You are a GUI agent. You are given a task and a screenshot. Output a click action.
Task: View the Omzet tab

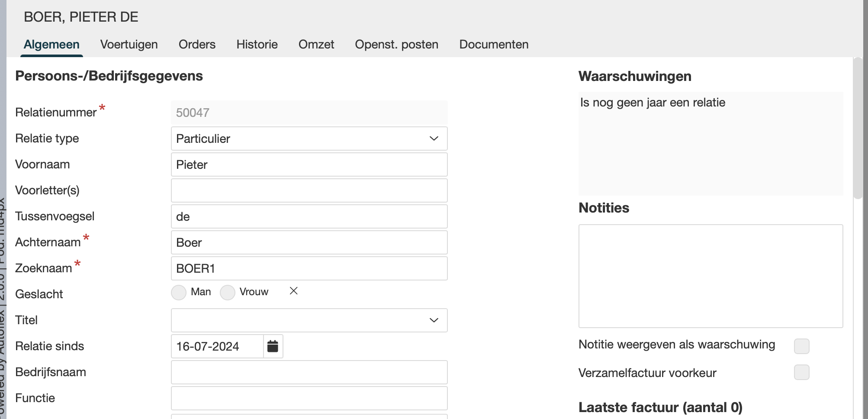pyautogui.click(x=316, y=45)
